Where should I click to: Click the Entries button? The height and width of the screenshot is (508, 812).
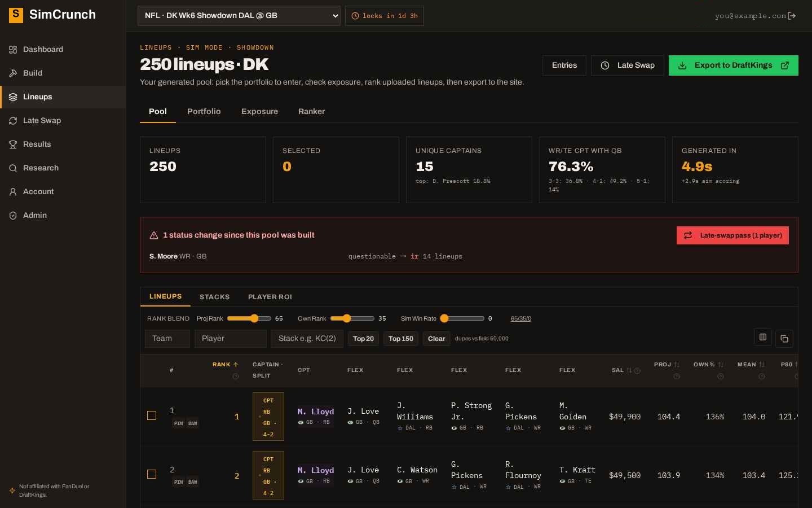pyautogui.click(x=564, y=65)
